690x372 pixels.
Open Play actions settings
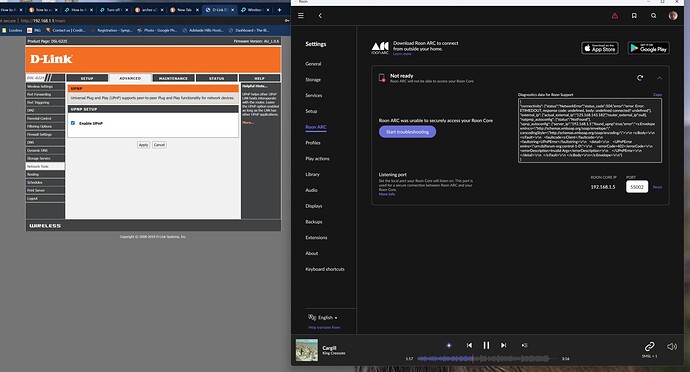317,158
